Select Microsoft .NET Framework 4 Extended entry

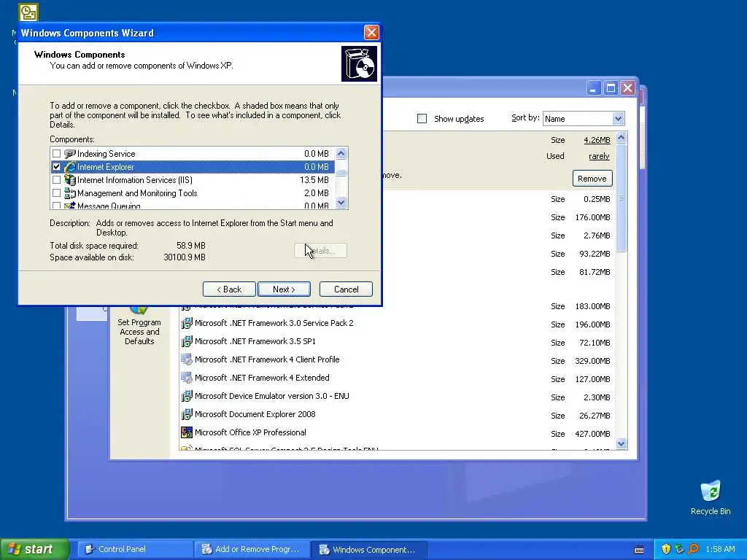click(x=262, y=378)
